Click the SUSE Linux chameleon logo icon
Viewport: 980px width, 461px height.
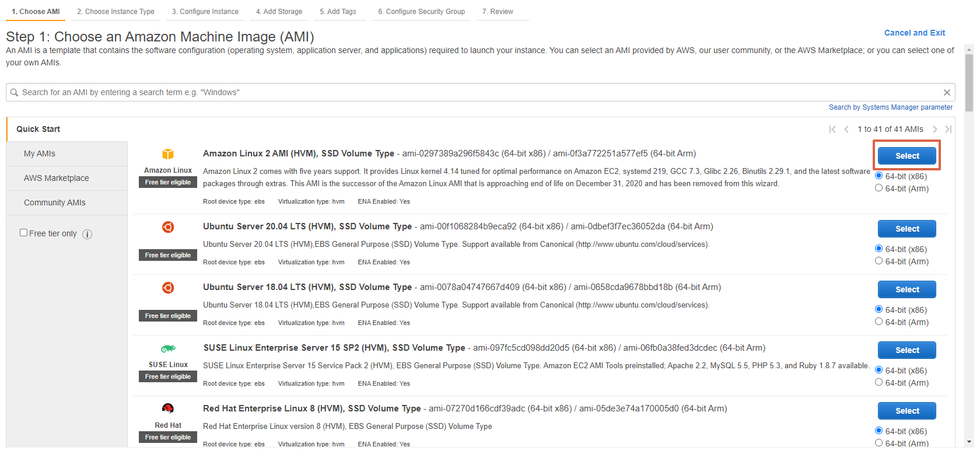point(168,348)
